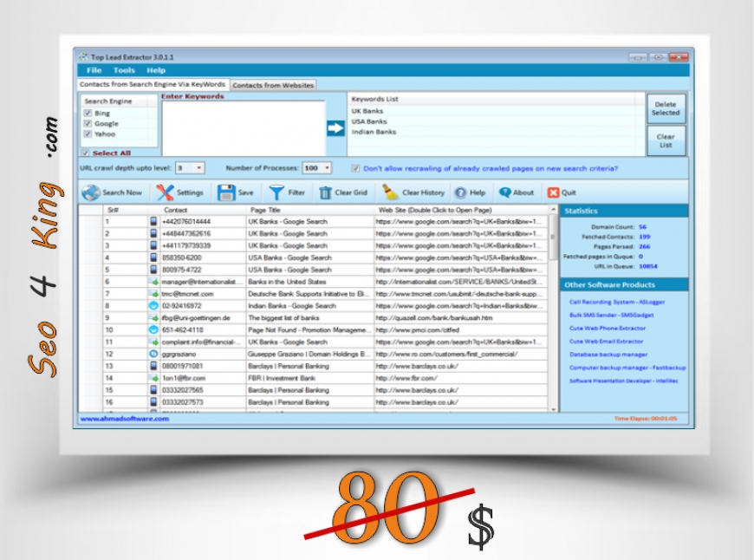Open the Help menu

(x=156, y=70)
